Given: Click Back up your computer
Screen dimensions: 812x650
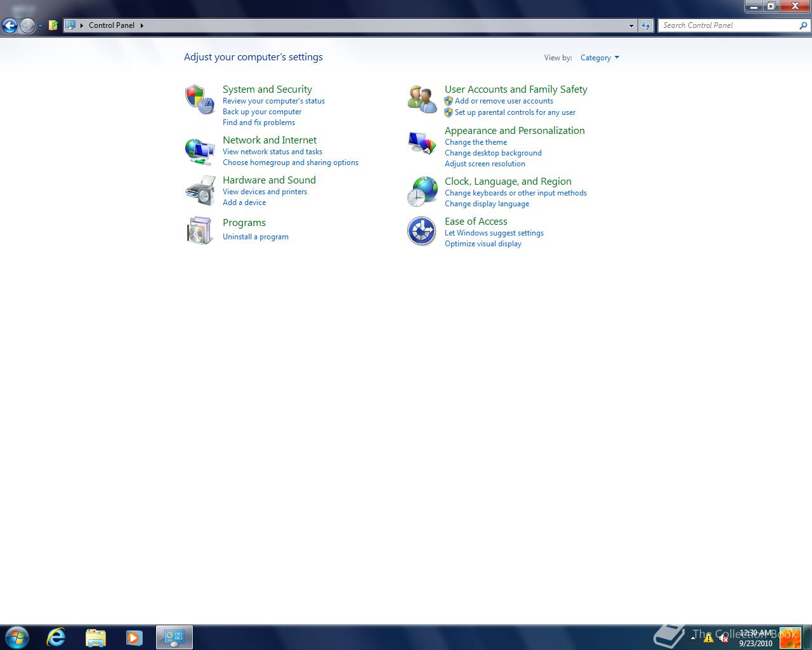Looking at the screenshot, I should click(x=262, y=112).
